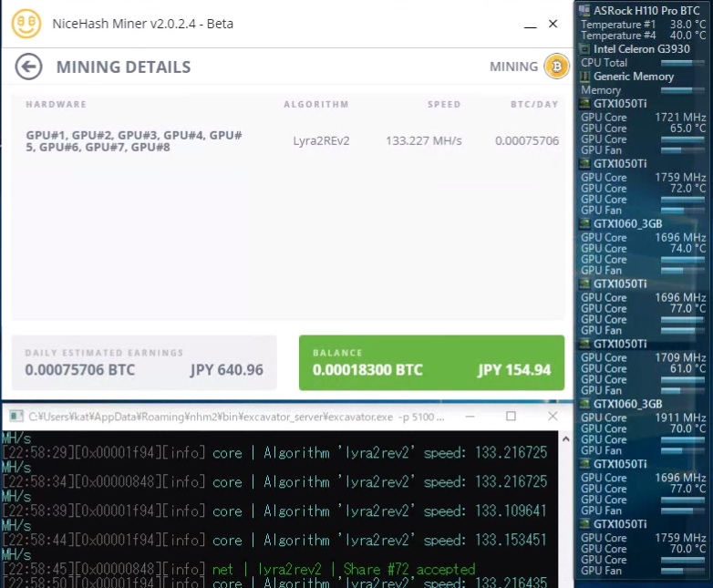Click the console scrollbar up arrow
Screen dimensions: 713x588
pos(565,438)
